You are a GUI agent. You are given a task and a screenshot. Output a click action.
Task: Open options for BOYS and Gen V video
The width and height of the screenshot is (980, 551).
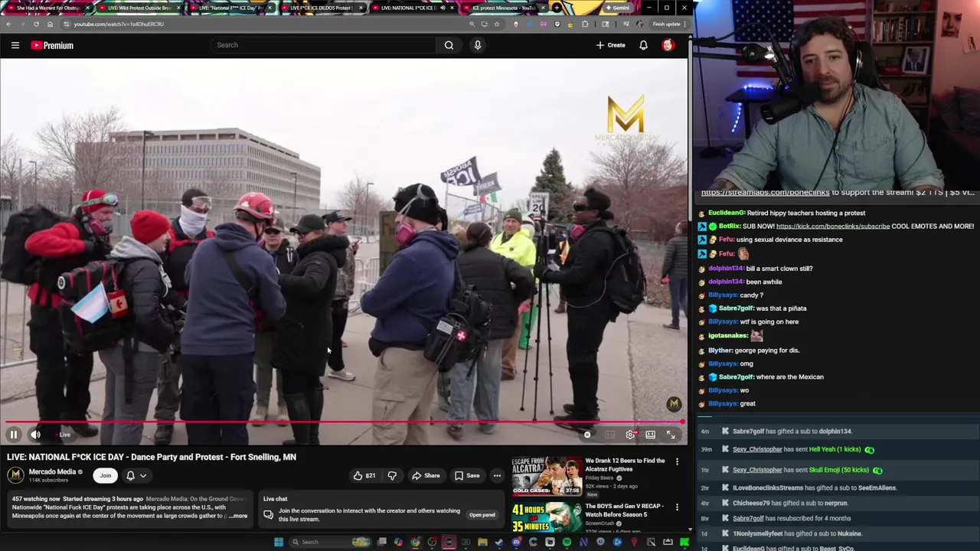point(677,507)
